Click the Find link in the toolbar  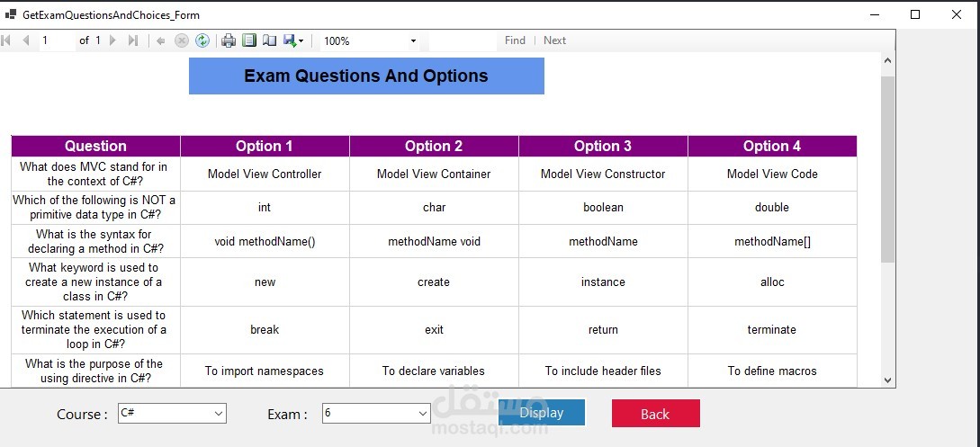tap(515, 40)
